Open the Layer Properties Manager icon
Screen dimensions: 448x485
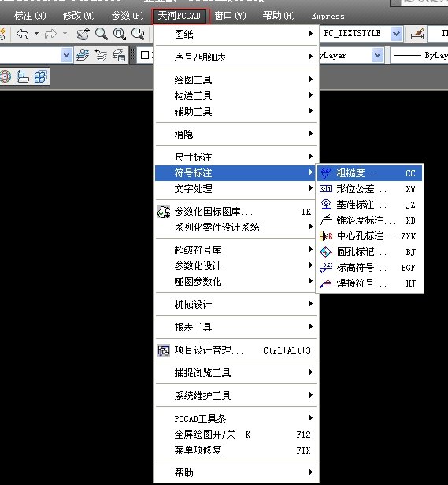click(83, 55)
